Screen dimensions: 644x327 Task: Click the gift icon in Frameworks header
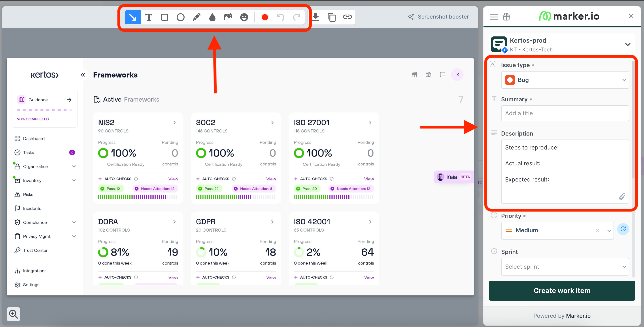click(x=415, y=74)
